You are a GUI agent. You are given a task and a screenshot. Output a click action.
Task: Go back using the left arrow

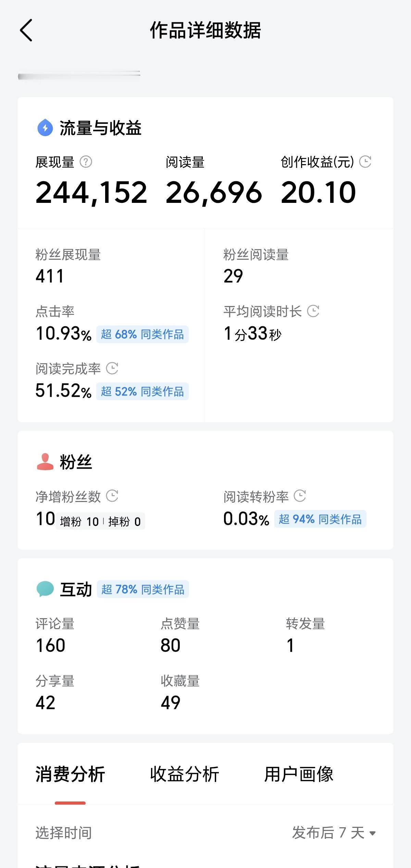(x=26, y=30)
